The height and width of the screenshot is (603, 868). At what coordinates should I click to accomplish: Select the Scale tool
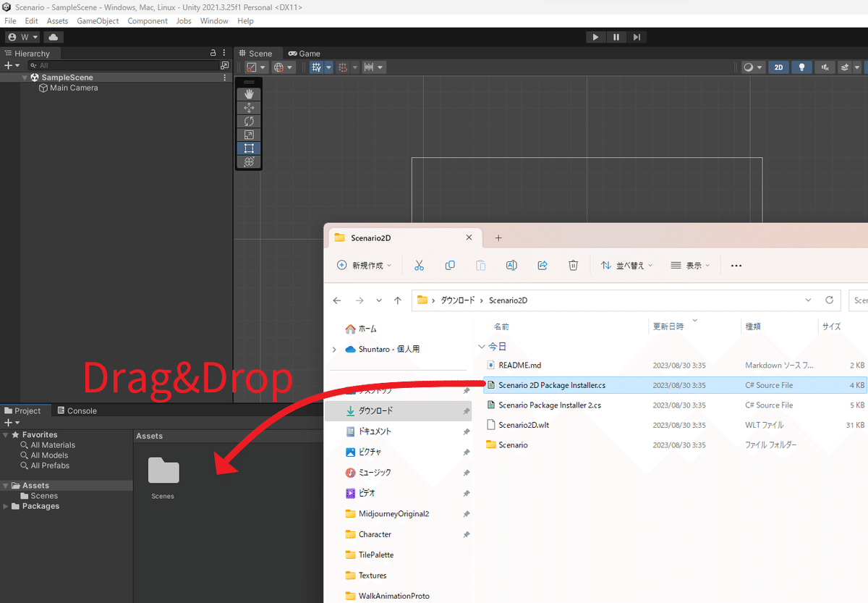point(249,135)
